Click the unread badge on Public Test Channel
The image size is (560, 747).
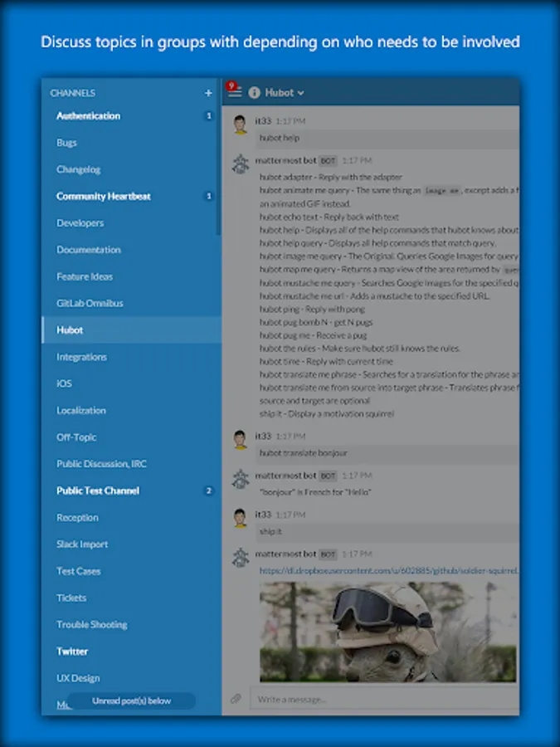pyautogui.click(x=208, y=491)
